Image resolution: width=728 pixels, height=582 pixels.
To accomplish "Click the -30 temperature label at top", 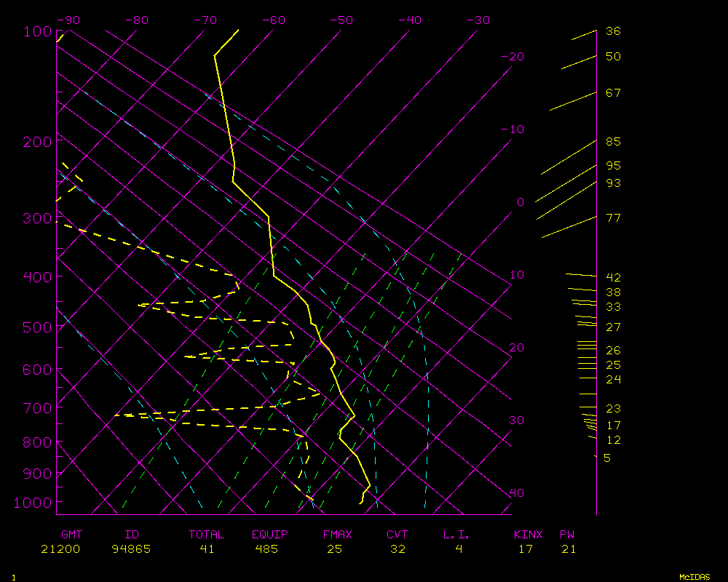I will pyautogui.click(x=477, y=20).
